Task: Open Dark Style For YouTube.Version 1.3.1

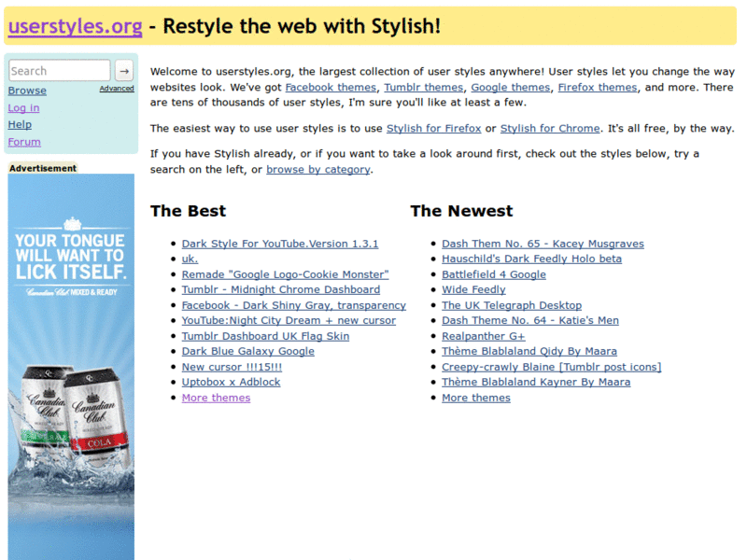Action: tap(280, 244)
